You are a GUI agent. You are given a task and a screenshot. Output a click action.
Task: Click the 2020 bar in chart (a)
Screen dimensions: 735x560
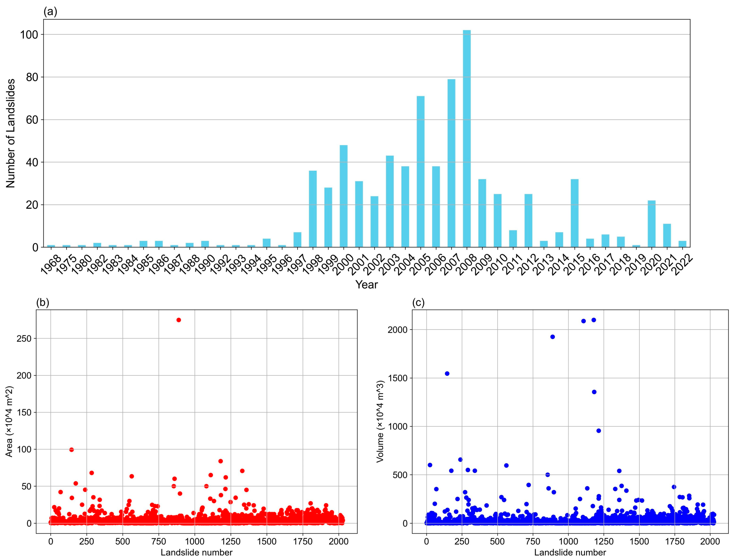[x=652, y=224]
